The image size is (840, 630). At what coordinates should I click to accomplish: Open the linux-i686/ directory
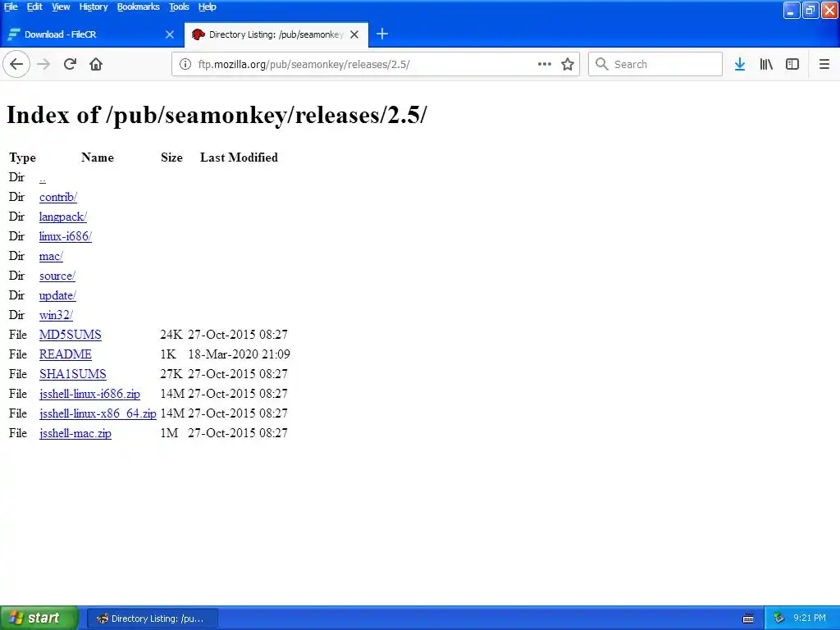tap(66, 236)
